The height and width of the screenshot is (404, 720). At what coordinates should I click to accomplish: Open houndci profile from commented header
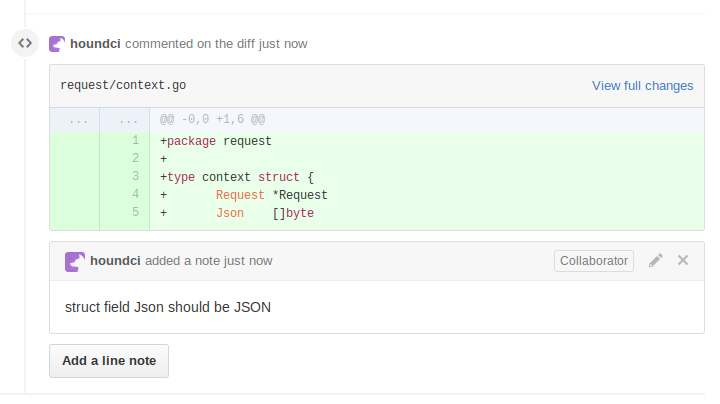[95, 44]
